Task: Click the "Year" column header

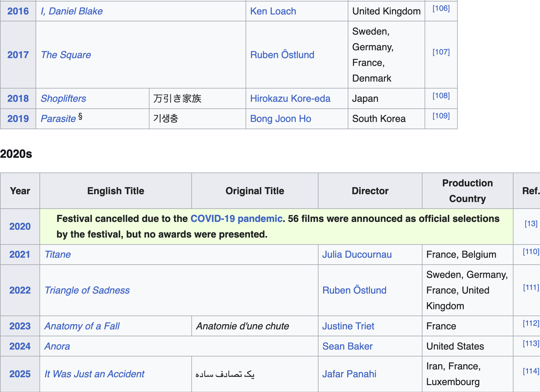Action: 20,191
